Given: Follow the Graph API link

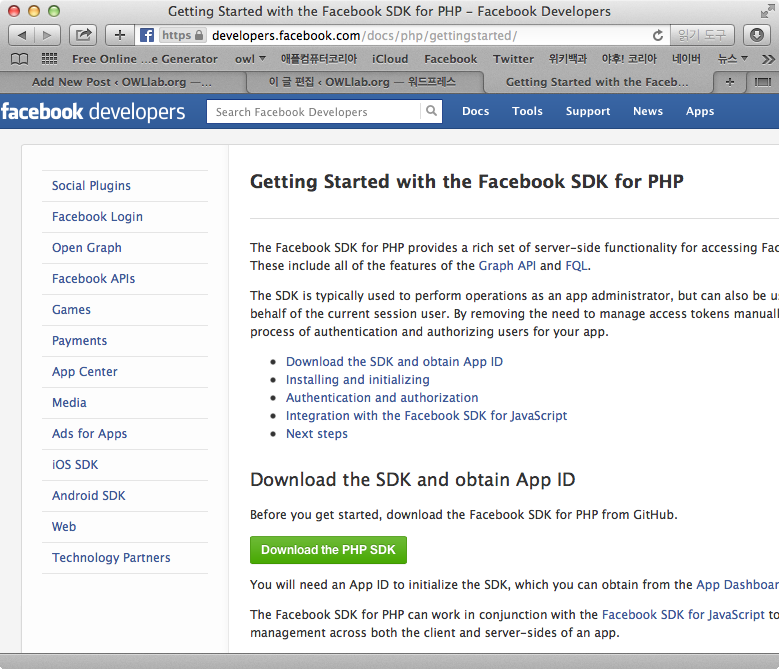Looking at the screenshot, I should tap(507, 266).
